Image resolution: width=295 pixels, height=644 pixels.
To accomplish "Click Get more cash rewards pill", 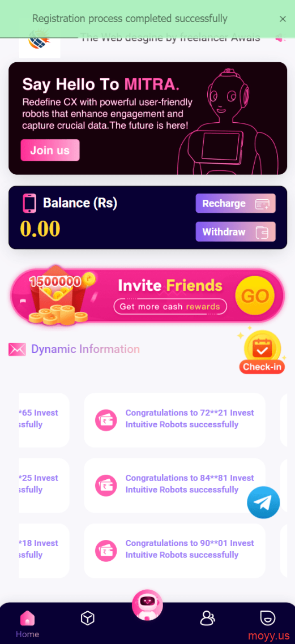I will (x=170, y=306).
